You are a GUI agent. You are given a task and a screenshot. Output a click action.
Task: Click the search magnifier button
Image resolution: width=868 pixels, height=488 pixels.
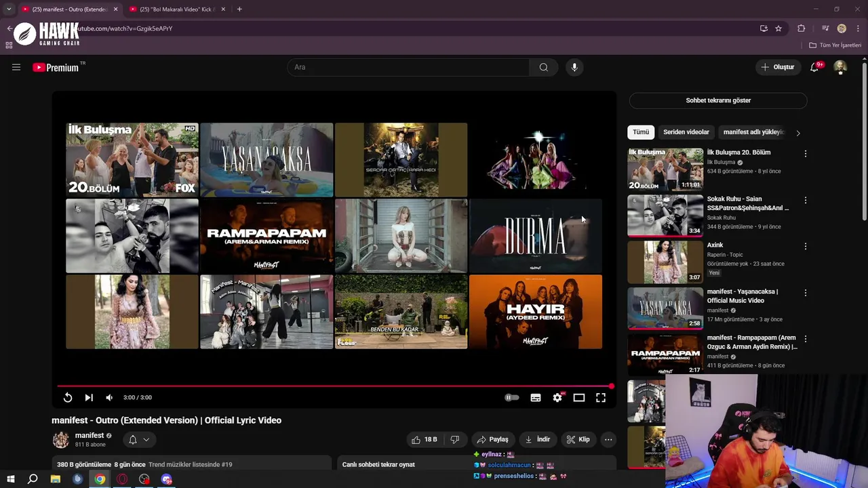[x=543, y=67]
